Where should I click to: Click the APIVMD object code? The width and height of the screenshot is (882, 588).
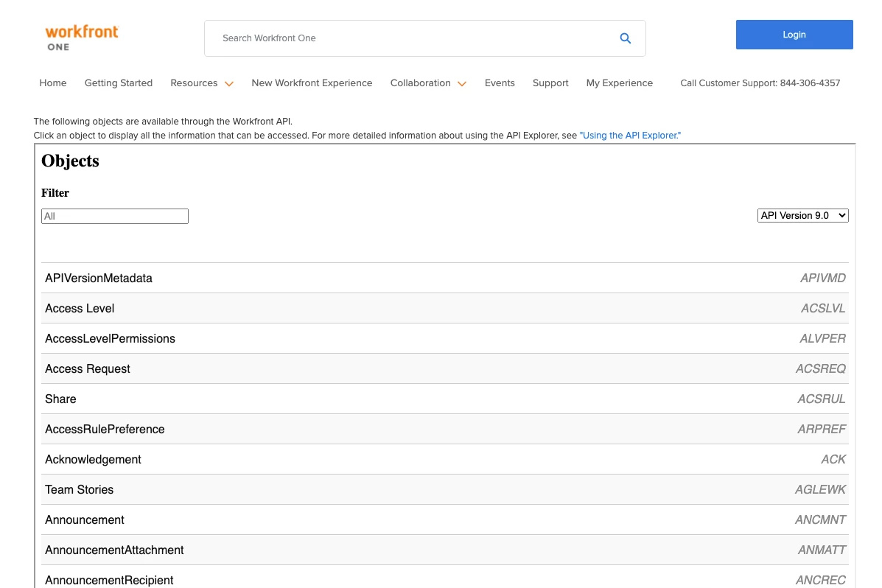823,278
